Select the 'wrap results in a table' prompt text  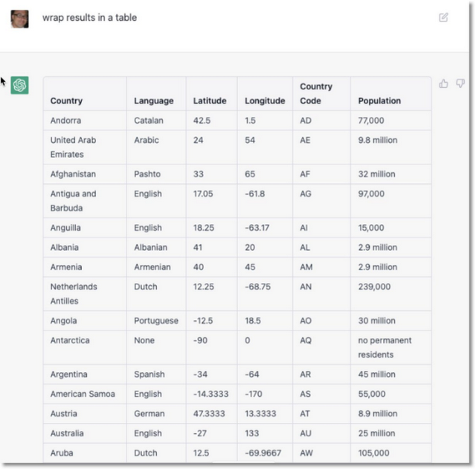click(89, 18)
